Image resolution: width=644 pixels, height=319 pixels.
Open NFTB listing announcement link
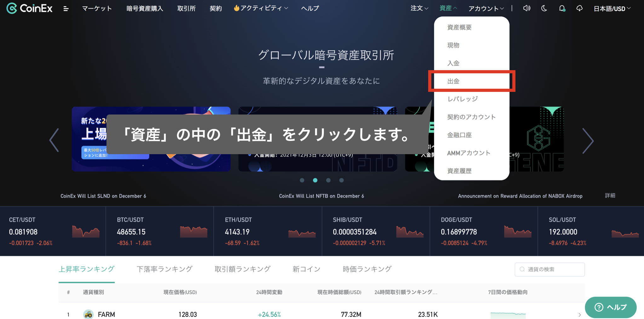pyautogui.click(x=321, y=196)
